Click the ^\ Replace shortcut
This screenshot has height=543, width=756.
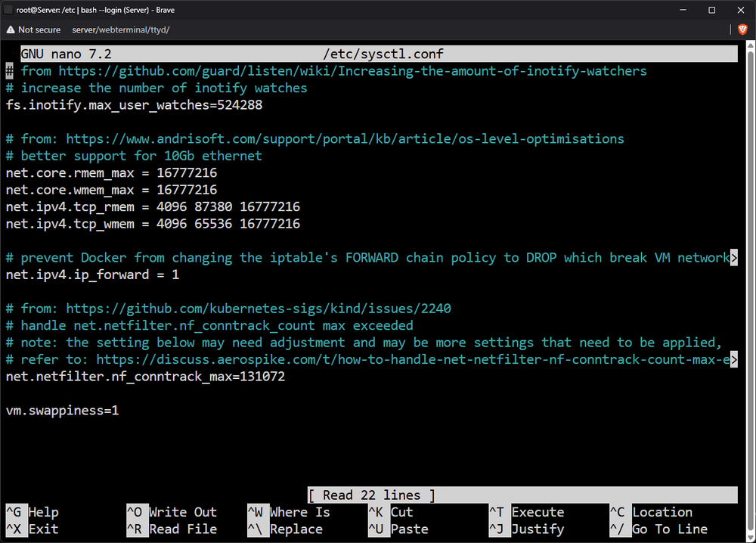point(285,529)
